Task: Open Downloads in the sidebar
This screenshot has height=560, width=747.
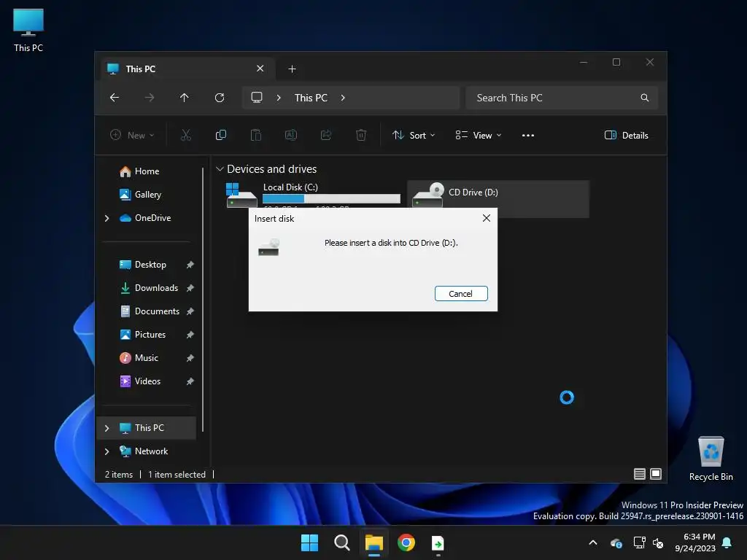Action: pos(156,287)
